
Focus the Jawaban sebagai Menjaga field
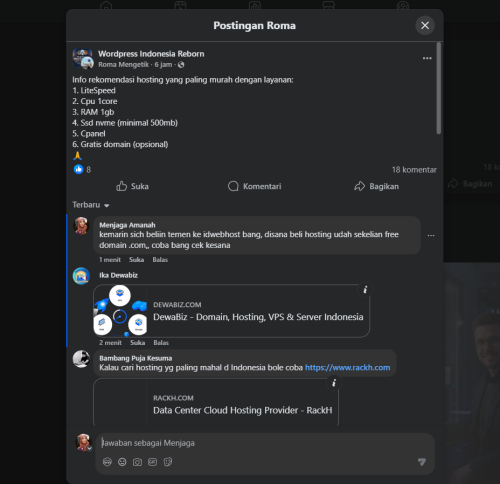coord(265,443)
